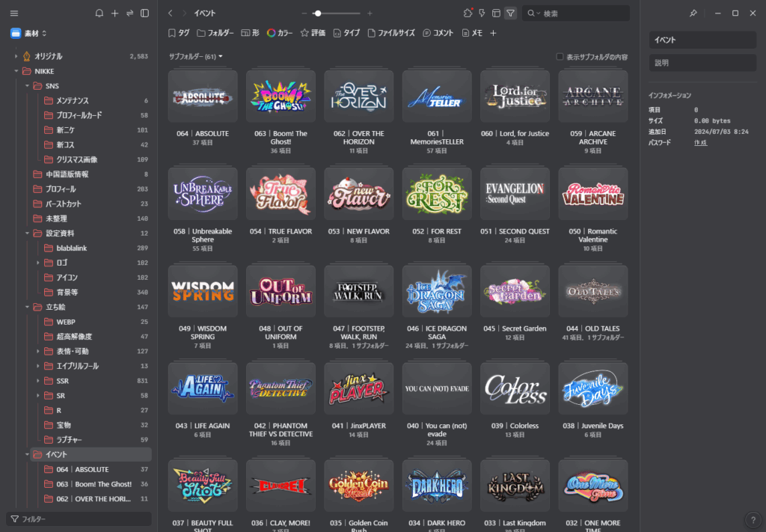766x532 pixels.
Task: Select the 中国語版情報 folder
Action: point(91,174)
